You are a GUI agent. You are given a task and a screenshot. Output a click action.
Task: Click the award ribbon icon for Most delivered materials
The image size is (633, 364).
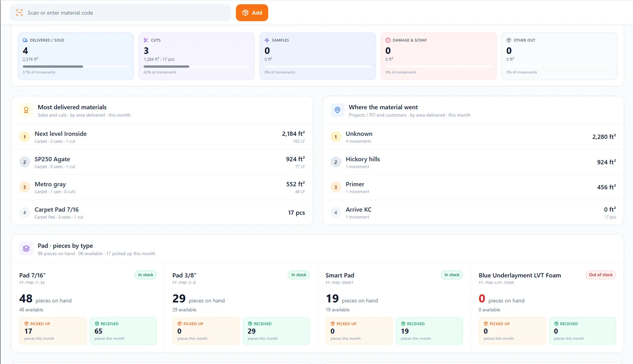[x=26, y=110]
